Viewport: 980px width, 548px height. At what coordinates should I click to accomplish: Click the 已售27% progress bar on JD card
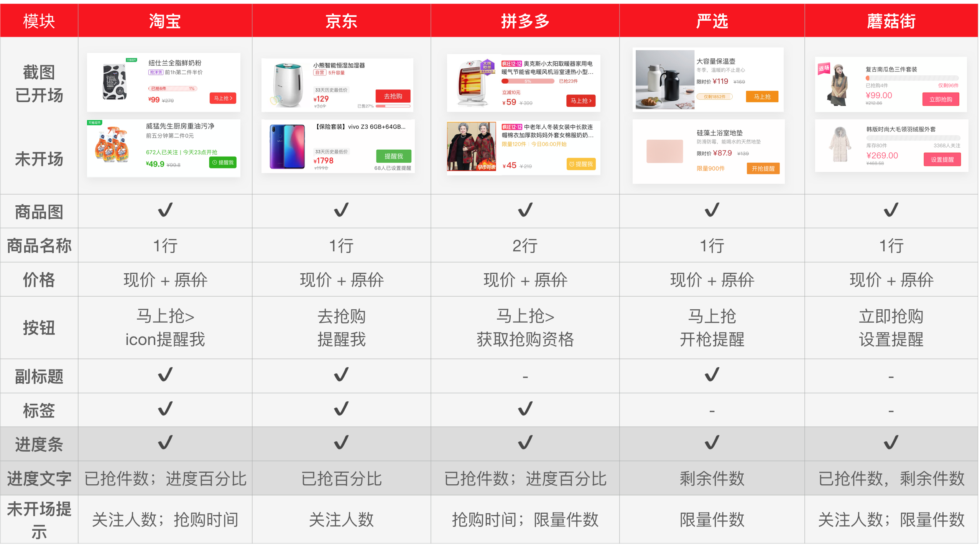click(x=392, y=106)
